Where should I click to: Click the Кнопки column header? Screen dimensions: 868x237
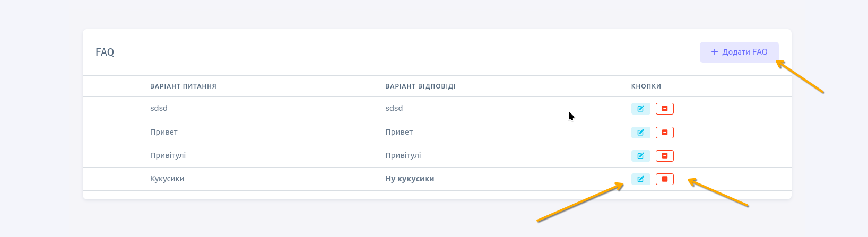646,86
